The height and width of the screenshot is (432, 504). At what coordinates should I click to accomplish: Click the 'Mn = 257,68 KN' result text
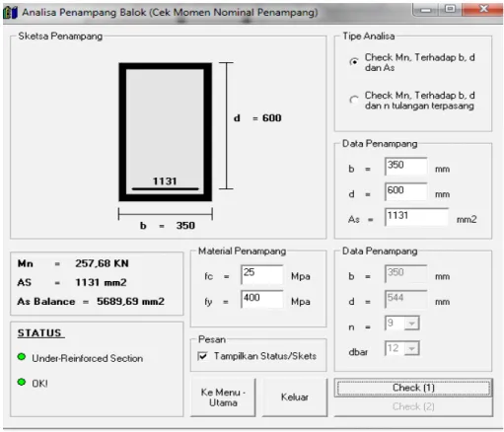[73, 263]
